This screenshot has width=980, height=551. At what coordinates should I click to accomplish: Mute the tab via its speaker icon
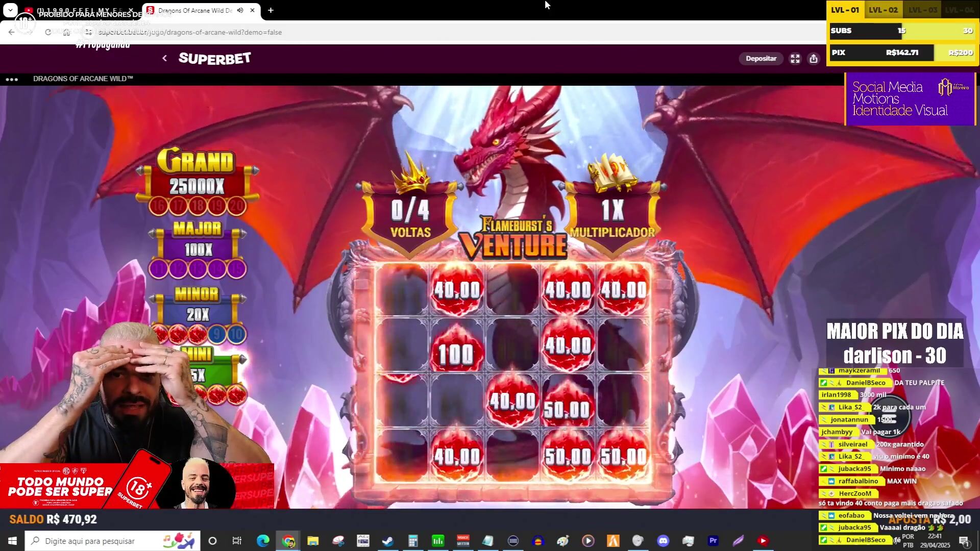tap(240, 10)
